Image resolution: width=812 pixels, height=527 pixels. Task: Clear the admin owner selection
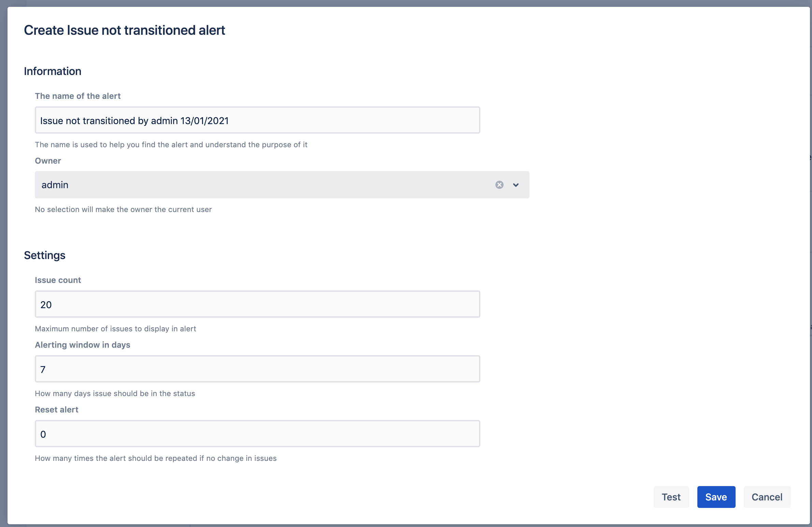(499, 185)
